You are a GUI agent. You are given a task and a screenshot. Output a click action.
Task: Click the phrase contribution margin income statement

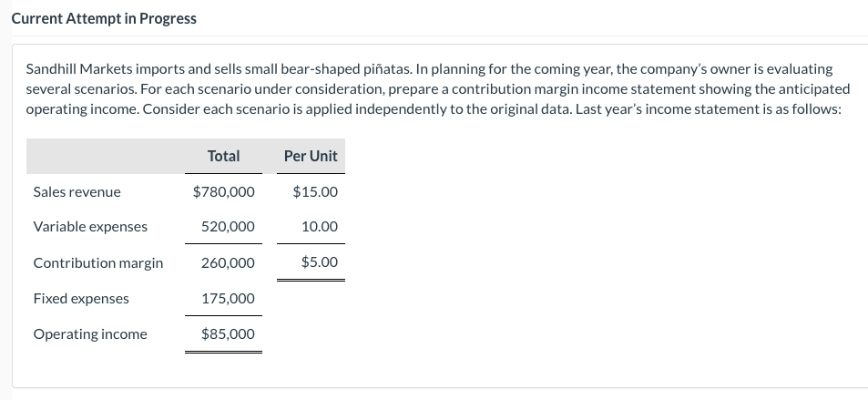pyautogui.click(x=574, y=89)
